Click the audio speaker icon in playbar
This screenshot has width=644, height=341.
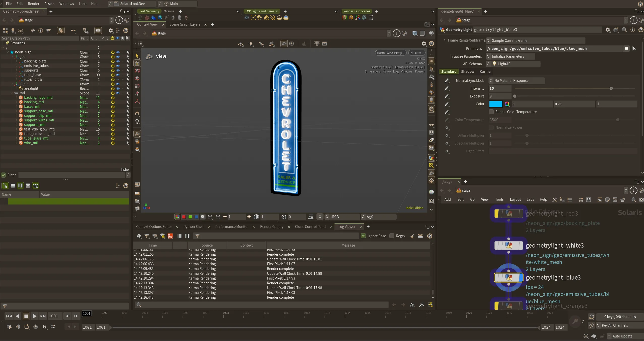click(x=18, y=327)
